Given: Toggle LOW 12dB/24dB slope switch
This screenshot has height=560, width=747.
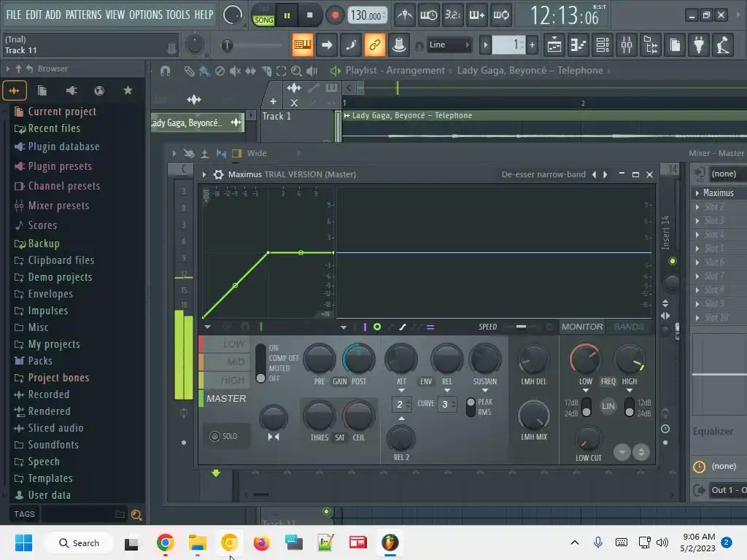Looking at the screenshot, I should 587,407.
